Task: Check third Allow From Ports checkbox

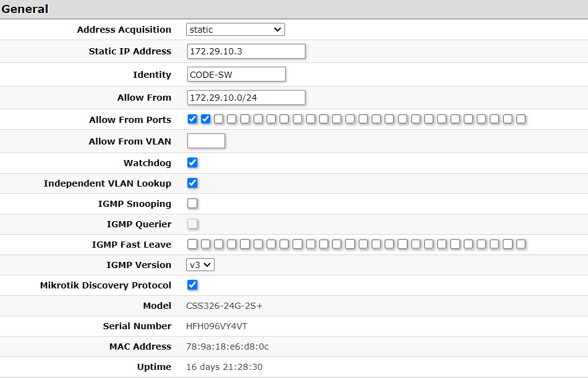Action: tap(219, 119)
